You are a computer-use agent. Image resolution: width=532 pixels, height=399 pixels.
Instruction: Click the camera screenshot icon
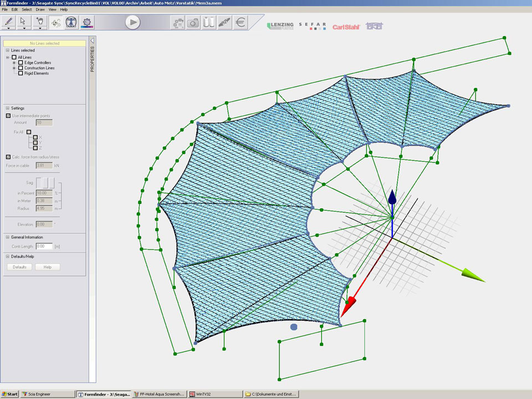[x=193, y=23]
